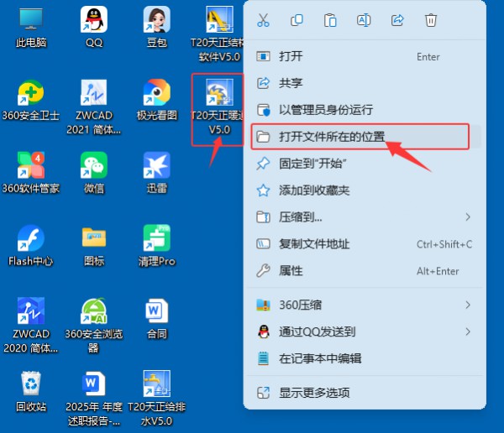Click the Paste clipboard icon
Image resolution: width=504 pixels, height=433 pixels.
click(330, 20)
